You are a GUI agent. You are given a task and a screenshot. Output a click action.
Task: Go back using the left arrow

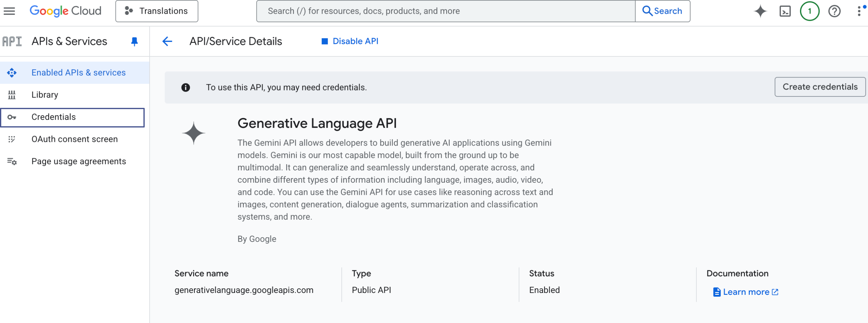[x=167, y=41]
